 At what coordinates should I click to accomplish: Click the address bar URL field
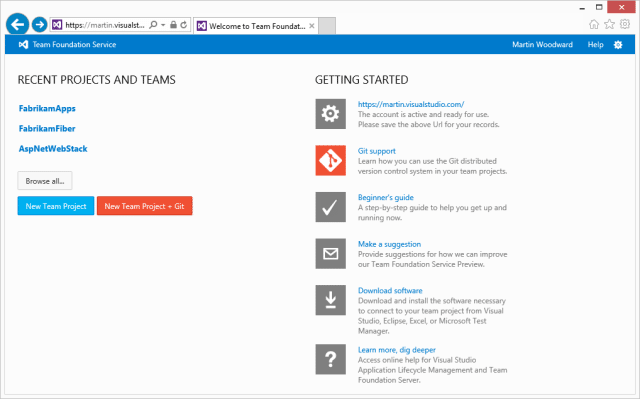pyautogui.click(x=105, y=25)
